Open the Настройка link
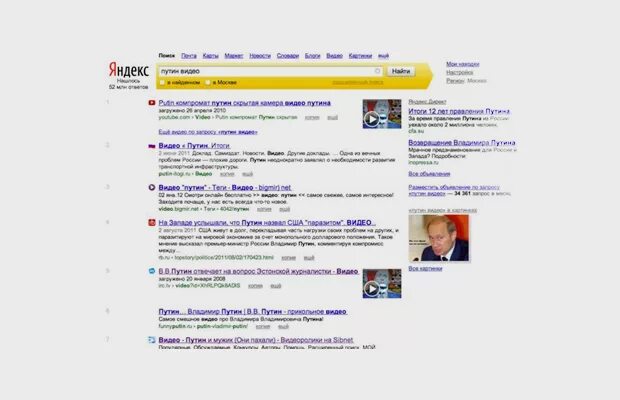 (459, 72)
